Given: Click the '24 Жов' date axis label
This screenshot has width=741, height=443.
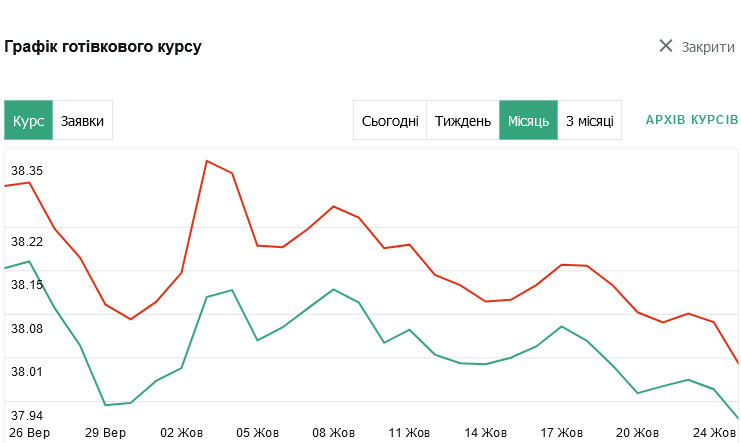Looking at the screenshot, I should pyautogui.click(x=715, y=433).
